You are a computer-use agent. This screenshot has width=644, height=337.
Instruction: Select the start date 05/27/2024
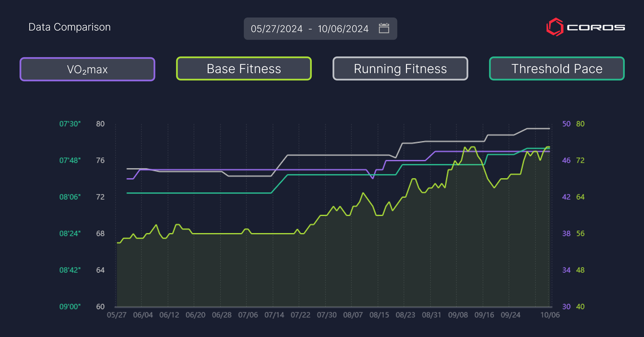[277, 29]
